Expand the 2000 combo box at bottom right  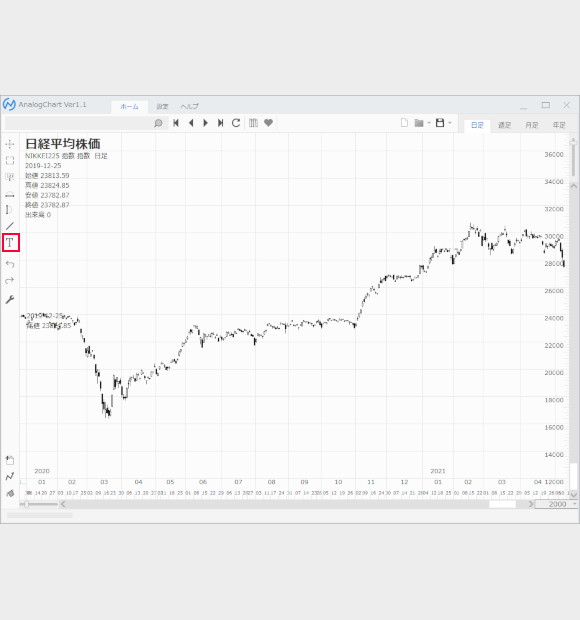pyautogui.click(x=575, y=504)
